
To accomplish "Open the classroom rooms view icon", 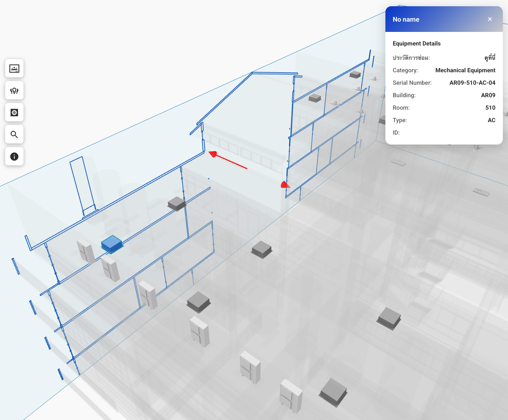I will [x=14, y=68].
